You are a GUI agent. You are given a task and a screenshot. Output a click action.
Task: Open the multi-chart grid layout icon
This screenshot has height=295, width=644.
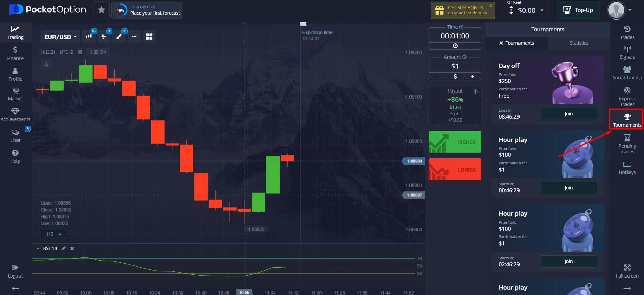tap(149, 37)
